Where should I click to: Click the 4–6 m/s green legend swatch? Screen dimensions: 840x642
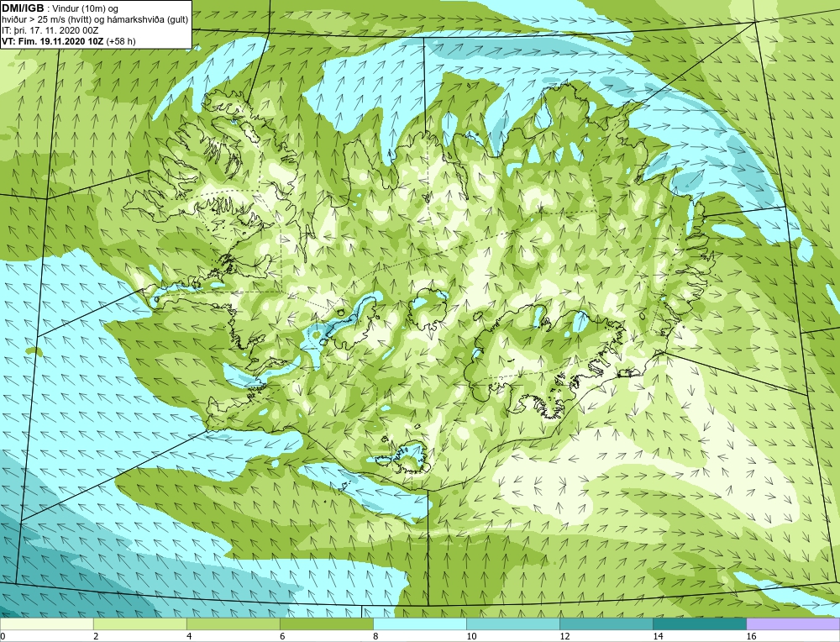point(233,624)
